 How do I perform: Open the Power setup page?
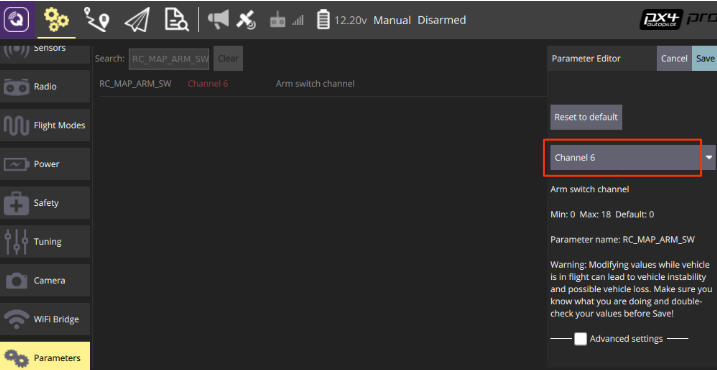coord(45,164)
